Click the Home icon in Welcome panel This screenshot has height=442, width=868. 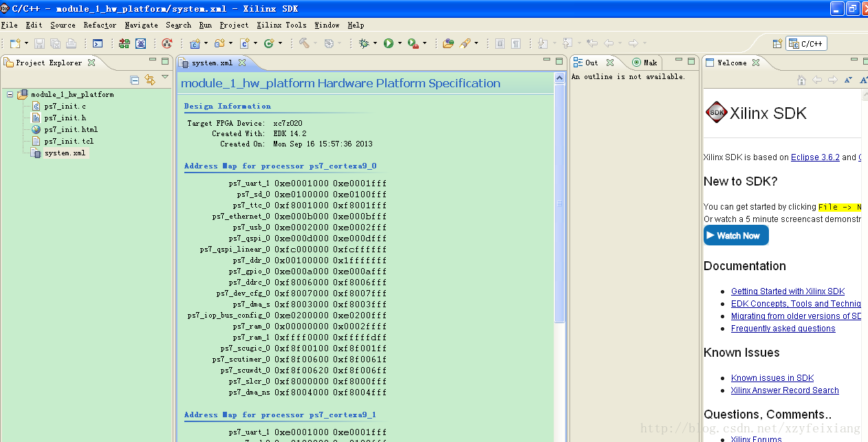pyautogui.click(x=801, y=80)
